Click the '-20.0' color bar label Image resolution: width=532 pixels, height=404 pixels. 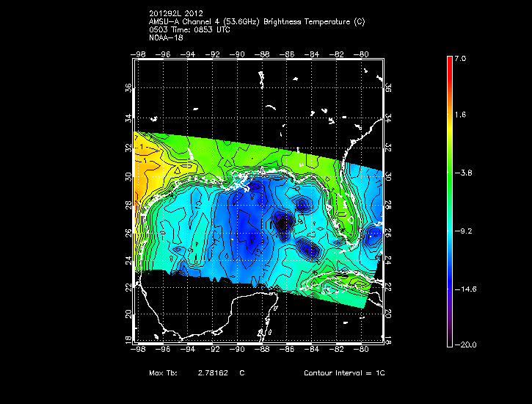coord(465,345)
